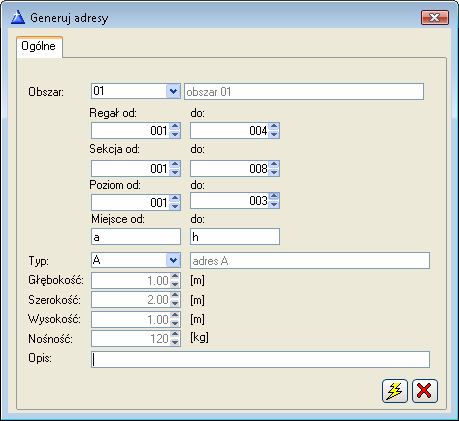459x421 pixels.
Task: Click the Opis text field
Action: 260,360
